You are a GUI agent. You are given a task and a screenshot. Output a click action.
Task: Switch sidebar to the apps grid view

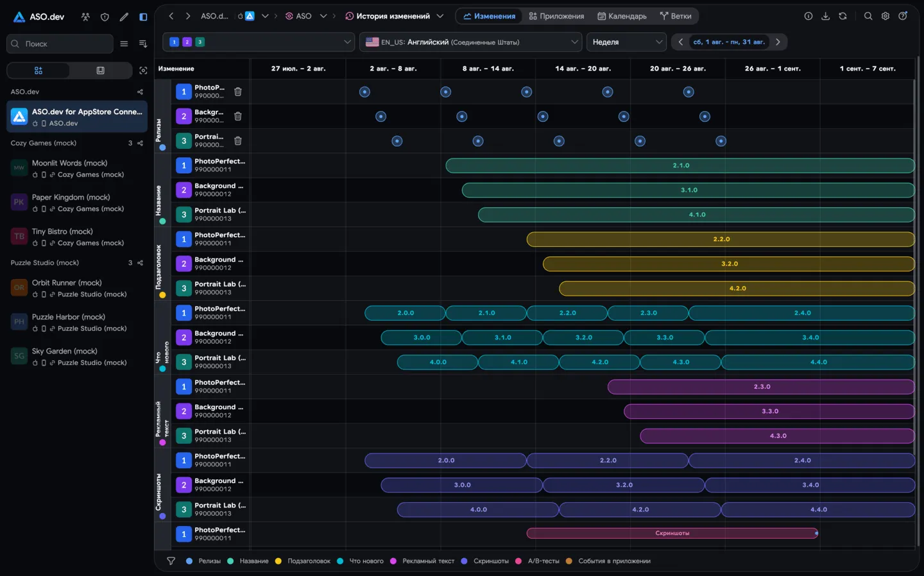coord(38,71)
